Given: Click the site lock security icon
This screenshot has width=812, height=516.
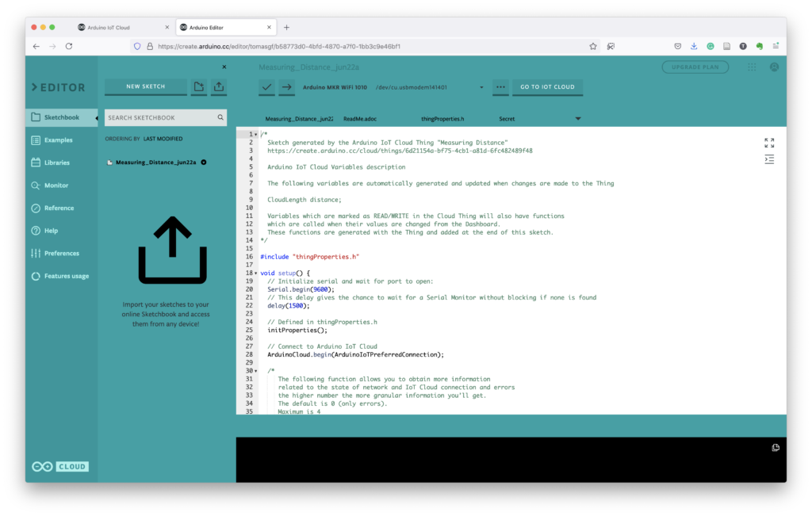Looking at the screenshot, I should click(150, 46).
